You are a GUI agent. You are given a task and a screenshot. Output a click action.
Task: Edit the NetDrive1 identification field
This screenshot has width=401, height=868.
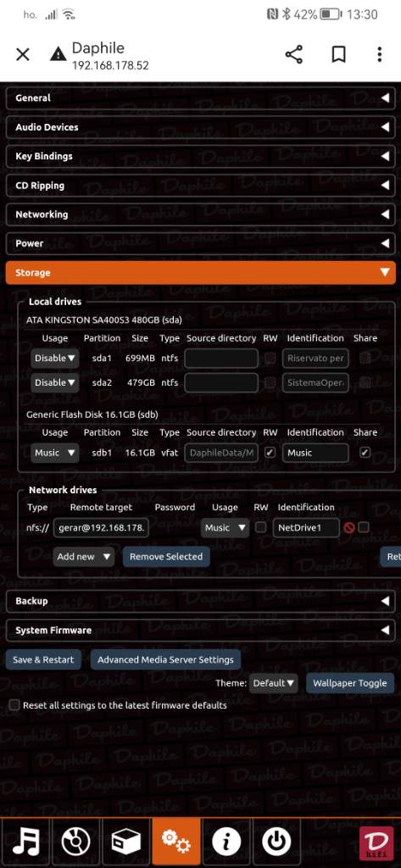(306, 528)
